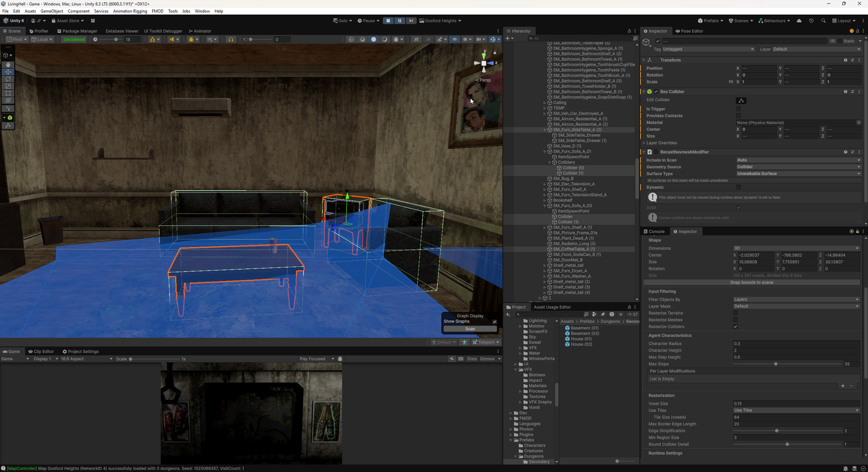The height and width of the screenshot is (472, 868).
Task: Toggle Show Graphs checkbox in Graph Display
Action: coord(494,321)
